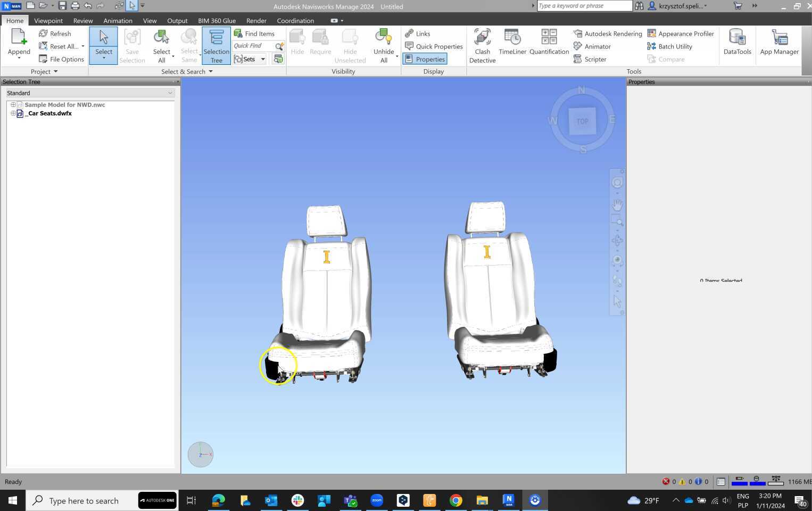Launch the TimeLiner tool
The width and height of the screenshot is (812, 511).
point(511,43)
